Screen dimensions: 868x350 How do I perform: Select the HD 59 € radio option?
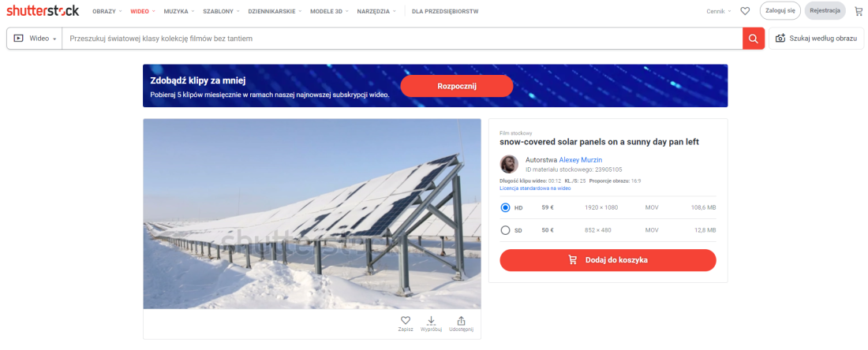pos(505,208)
